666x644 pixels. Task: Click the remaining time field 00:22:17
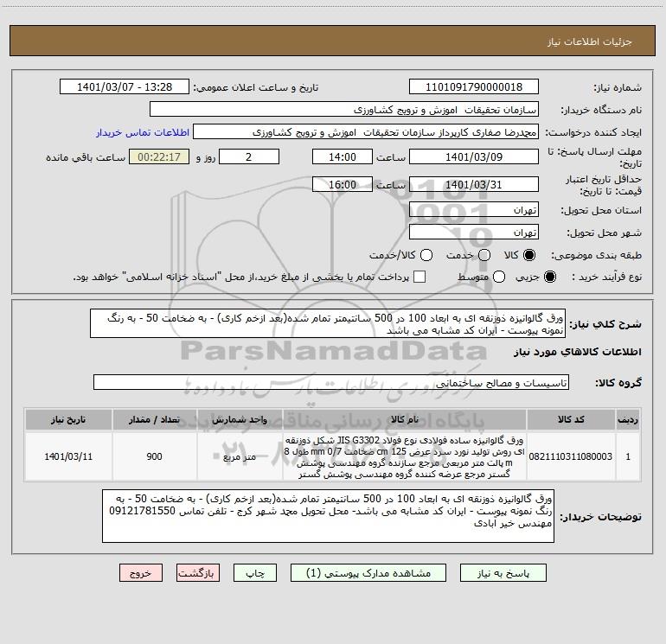coord(159,156)
